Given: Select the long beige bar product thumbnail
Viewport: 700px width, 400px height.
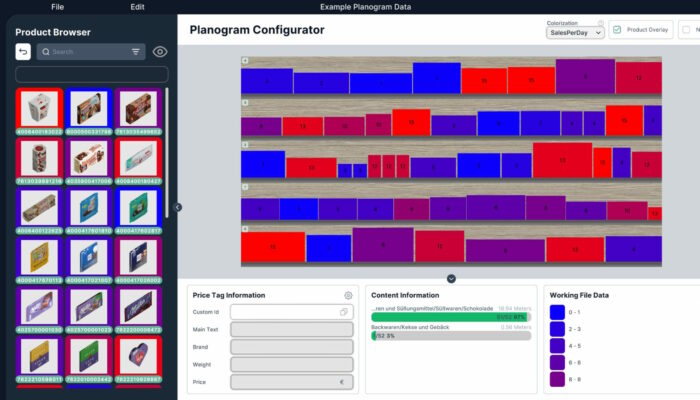Looking at the screenshot, I should [x=39, y=208].
